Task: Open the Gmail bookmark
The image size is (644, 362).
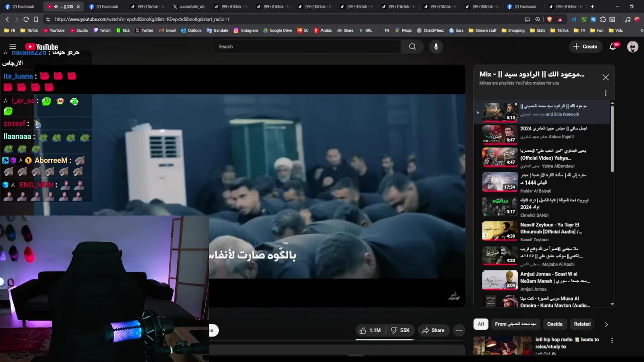Action: pyautogui.click(x=167, y=30)
